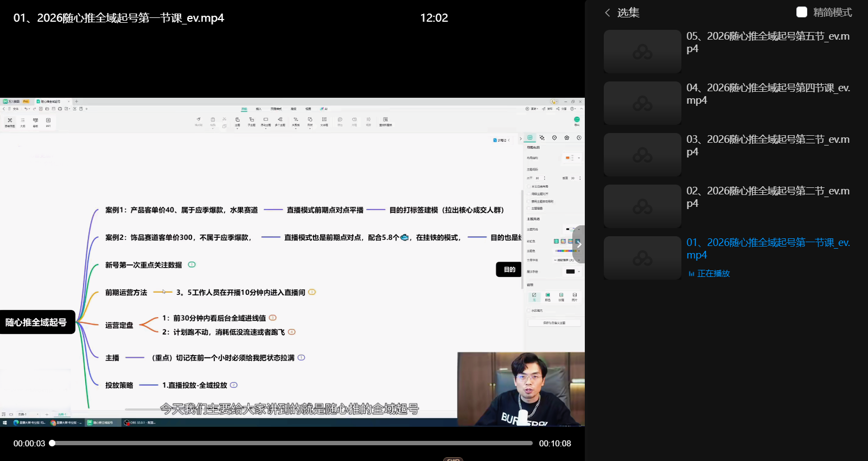
Task: Open thumbnail for episode 05 第五节
Action: 642,52
